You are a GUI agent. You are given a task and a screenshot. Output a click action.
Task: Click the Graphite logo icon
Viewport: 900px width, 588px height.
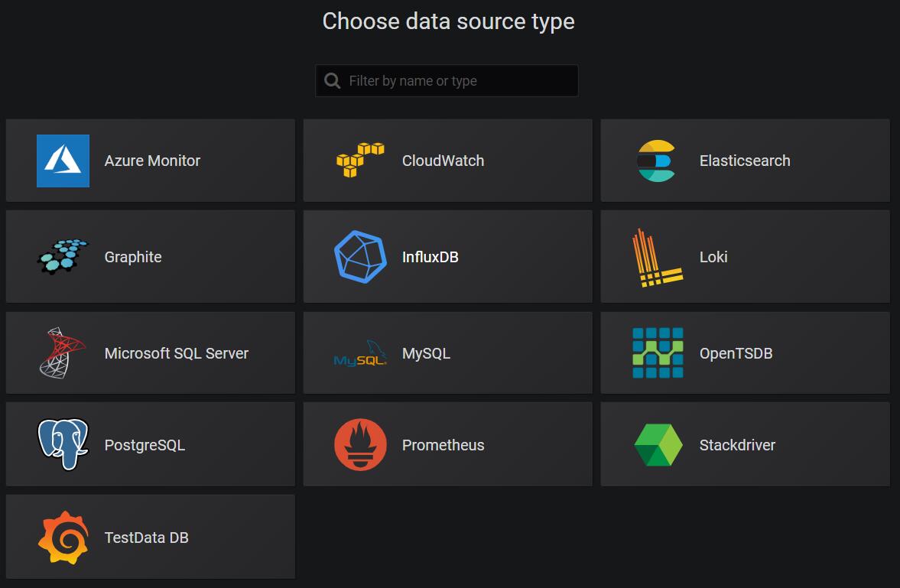61,256
